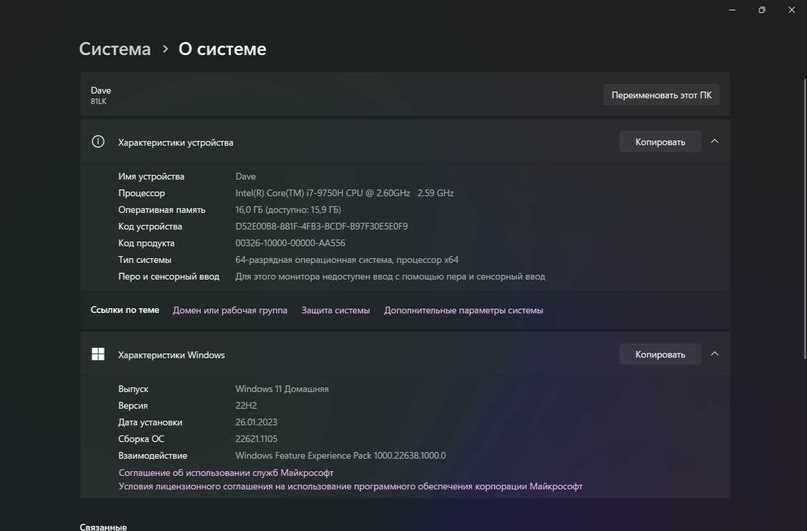807x531 pixels.
Task: Select device code D52E00B8-881F-4FB3-BCDF-B97F30E5E0F9
Action: pos(322,226)
